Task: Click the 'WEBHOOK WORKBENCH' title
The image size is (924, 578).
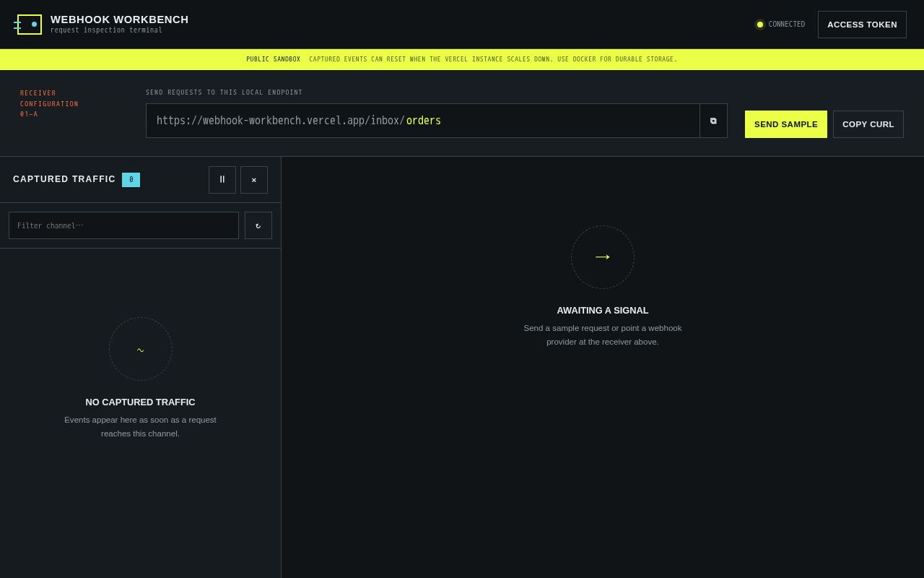Action: [120, 20]
